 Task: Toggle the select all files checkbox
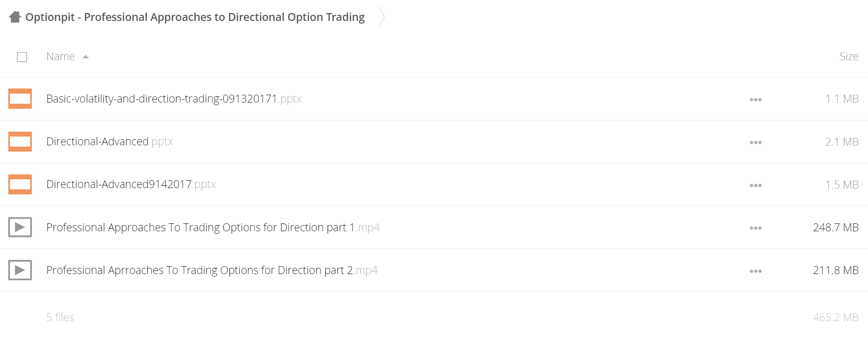click(x=22, y=57)
